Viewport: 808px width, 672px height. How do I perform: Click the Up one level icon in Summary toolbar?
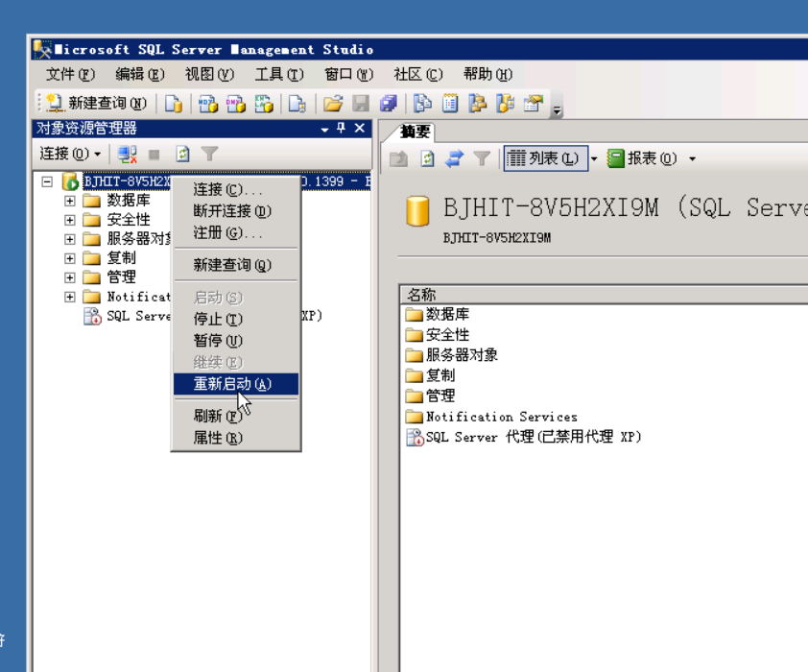pos(398,158)
